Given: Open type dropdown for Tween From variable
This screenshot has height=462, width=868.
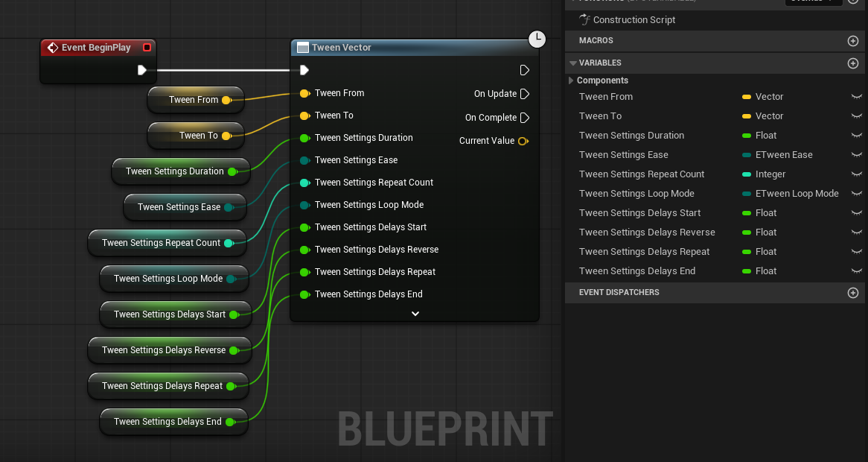Looking at the screenshot, I should (763, 96).
